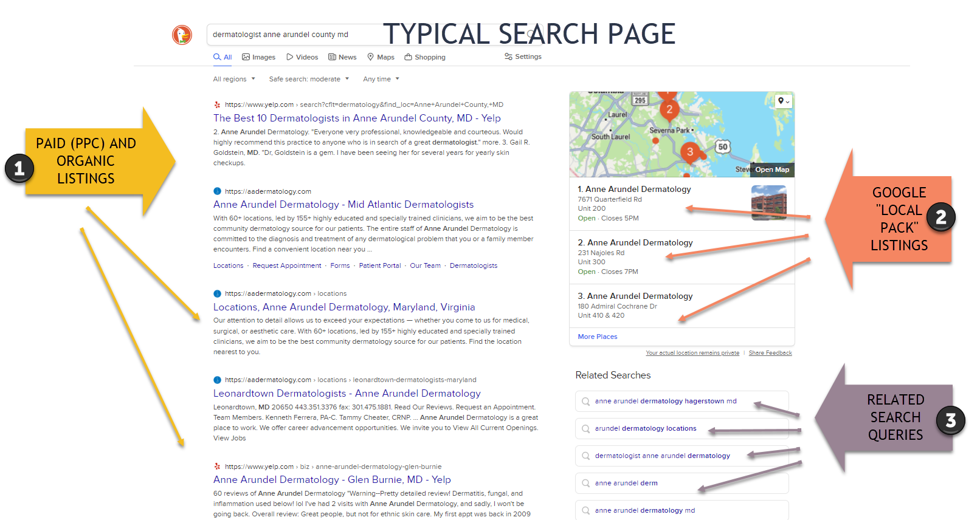Click the Anne Arundel Dermatology building thumbnail

click(768, 202)
